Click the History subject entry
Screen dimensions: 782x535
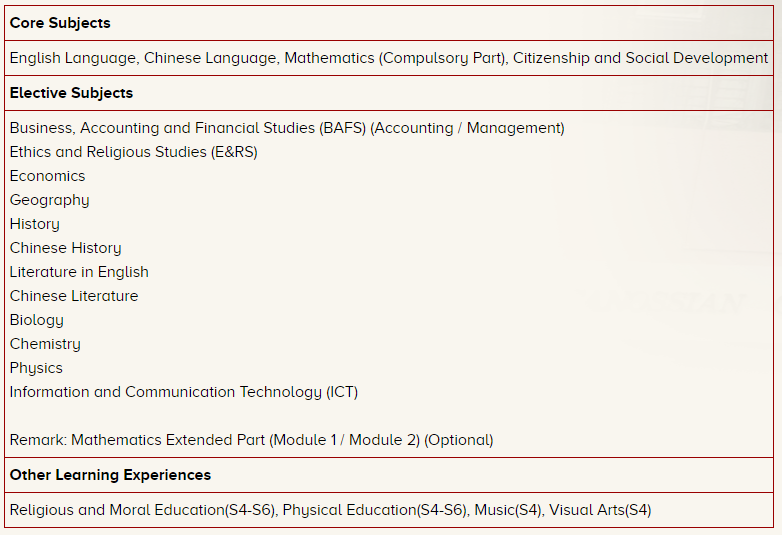[34, 224]
